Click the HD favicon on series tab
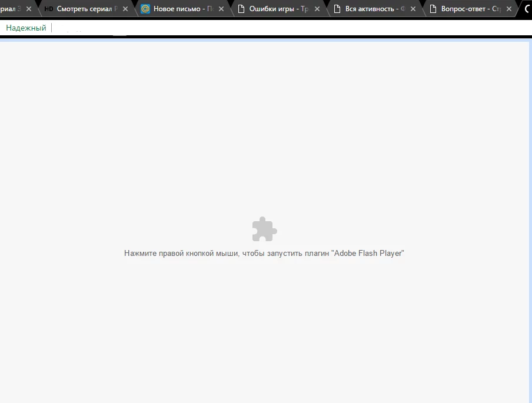 (49, 9)
